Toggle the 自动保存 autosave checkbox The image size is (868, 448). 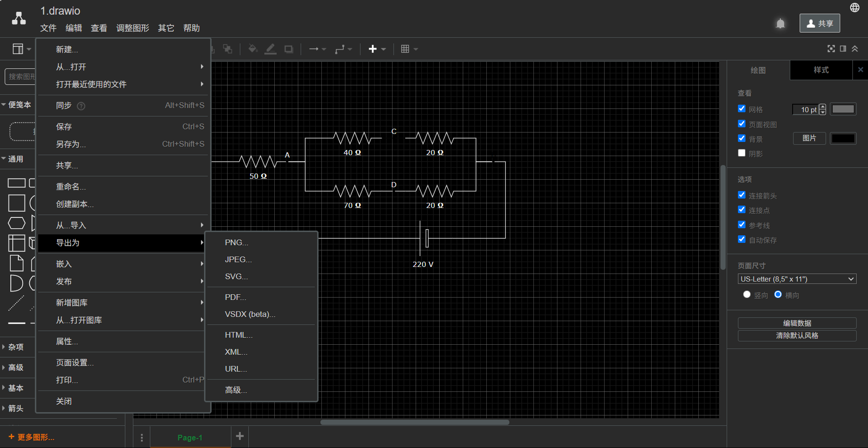742,240
